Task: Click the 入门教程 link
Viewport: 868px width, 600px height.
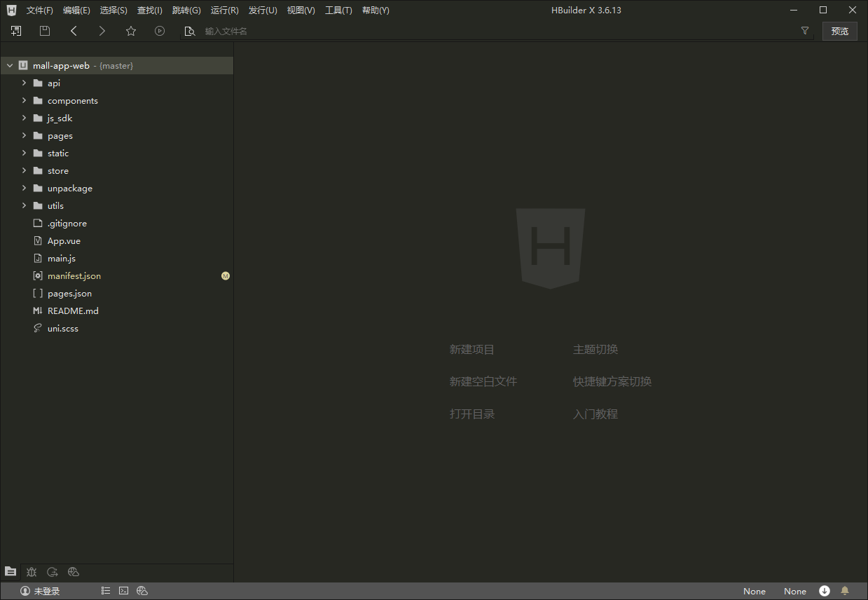Action: click(595, 414)
